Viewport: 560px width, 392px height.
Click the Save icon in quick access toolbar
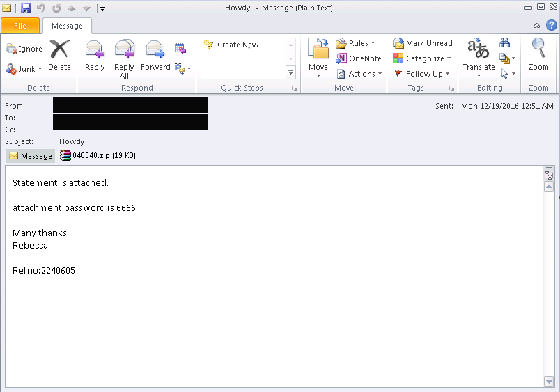(x=26, y=8)
